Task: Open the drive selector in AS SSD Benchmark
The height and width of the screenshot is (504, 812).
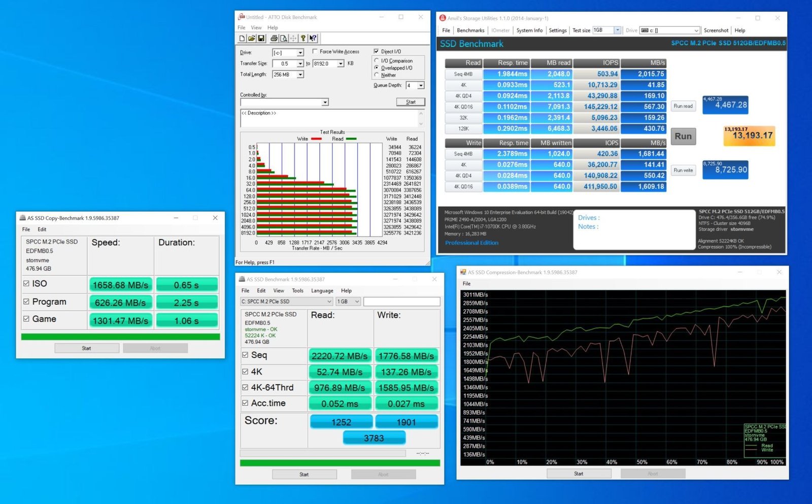Action: (286, 302)
